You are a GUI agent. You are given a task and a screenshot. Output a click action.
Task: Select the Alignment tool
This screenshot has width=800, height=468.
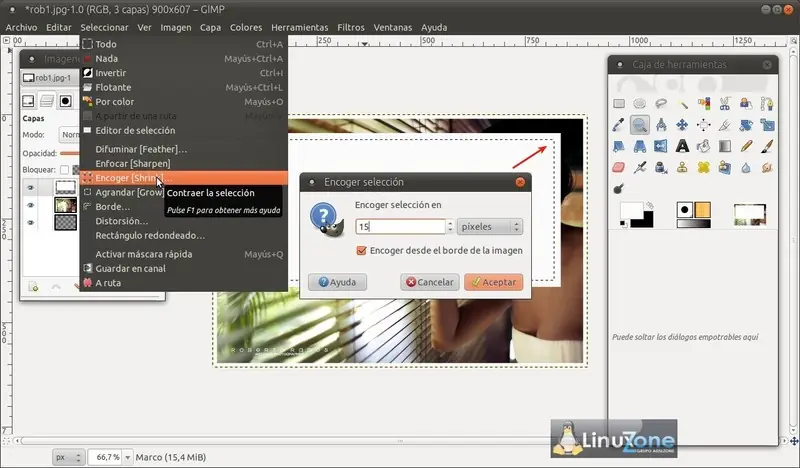click(704, 125)
